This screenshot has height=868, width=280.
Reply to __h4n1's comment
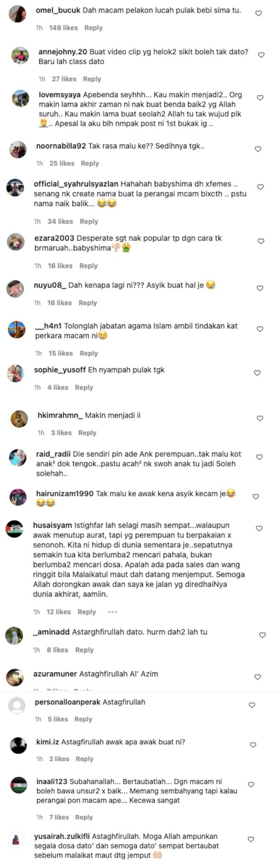89,353
